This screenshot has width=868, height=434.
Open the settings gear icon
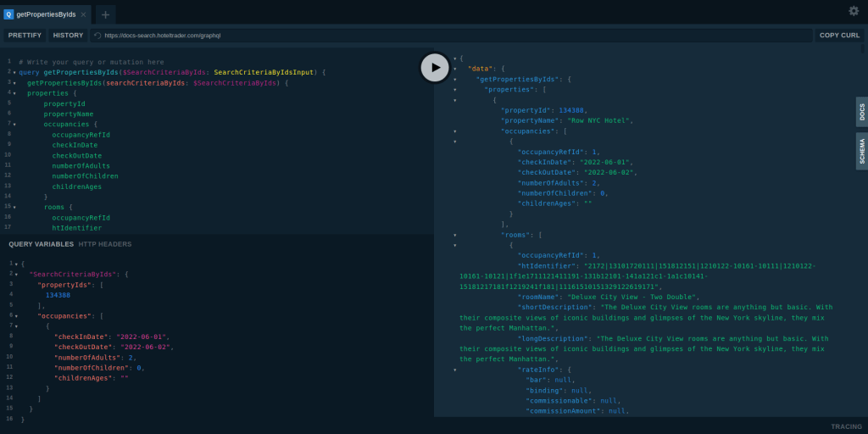(x=854, y=11)
